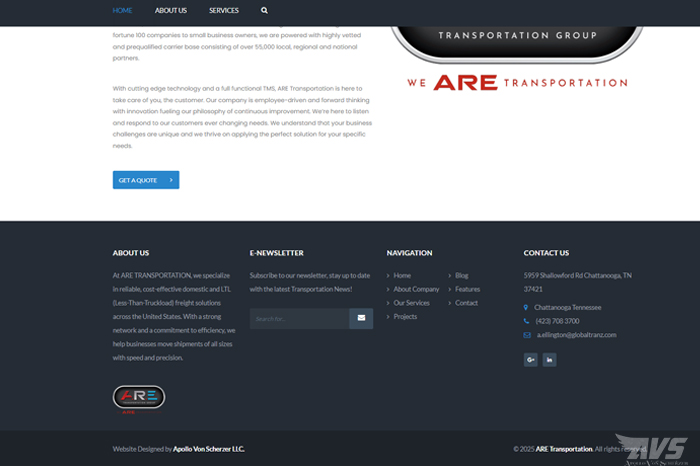The height and width of the screenshot is (466, 700).
Task: Follow the footer Home navigation link
Action: (x=402, y=275)
